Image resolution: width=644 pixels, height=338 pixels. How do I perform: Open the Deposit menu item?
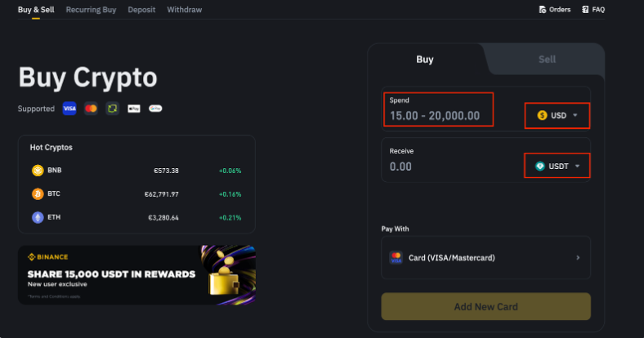[141, 10]
